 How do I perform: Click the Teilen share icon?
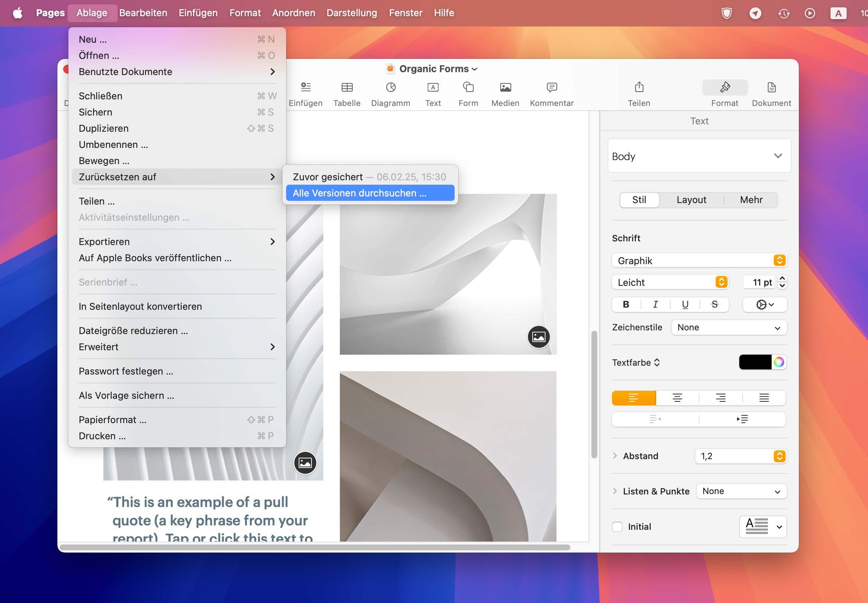click(x=639, y=87)
